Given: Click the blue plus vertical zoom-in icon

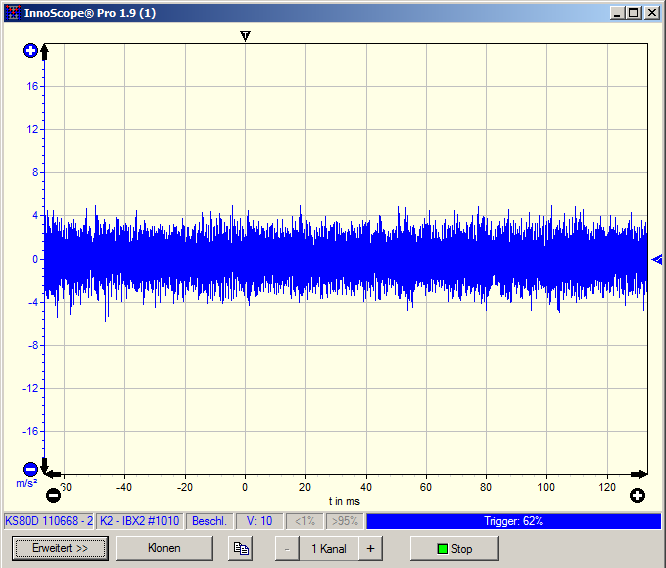Looking at the screenshot, I should coord(30,51).
